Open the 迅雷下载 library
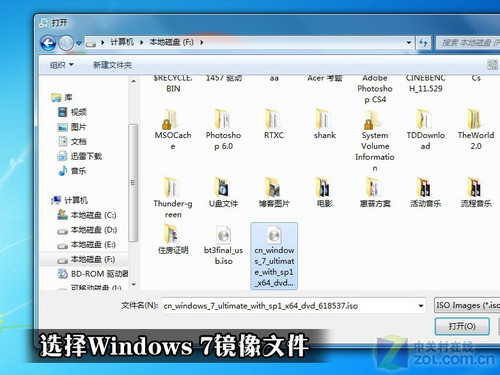 coord(80,156)
